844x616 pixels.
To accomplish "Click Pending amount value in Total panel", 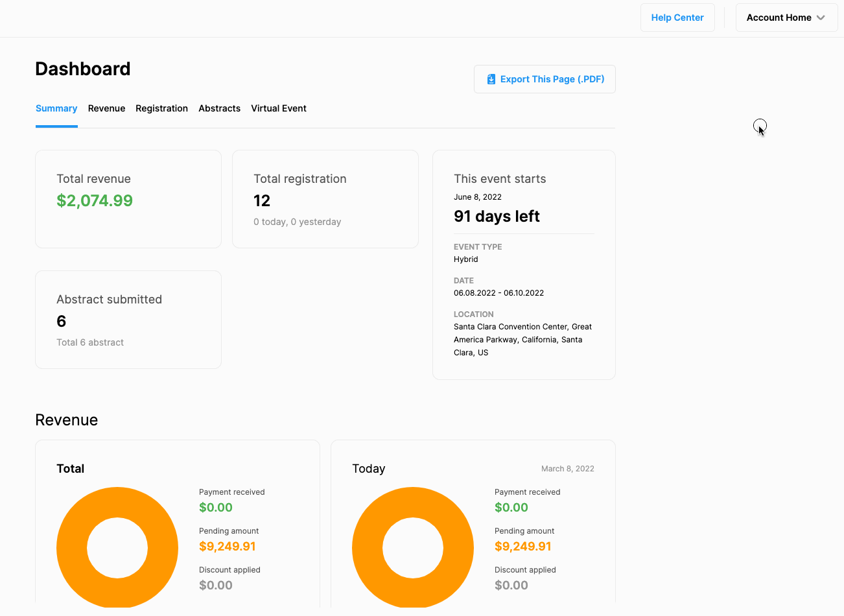I will (x=227, y=547).
